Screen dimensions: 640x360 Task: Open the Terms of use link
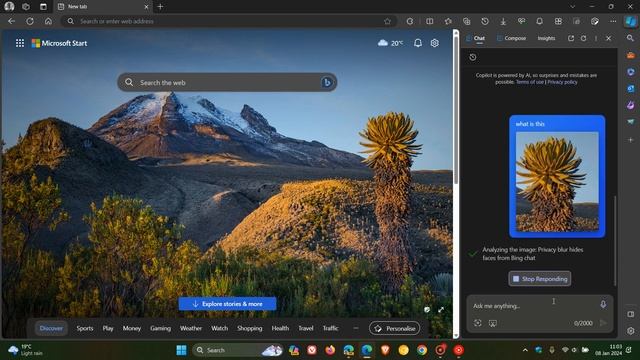click(x=530, y=82)
